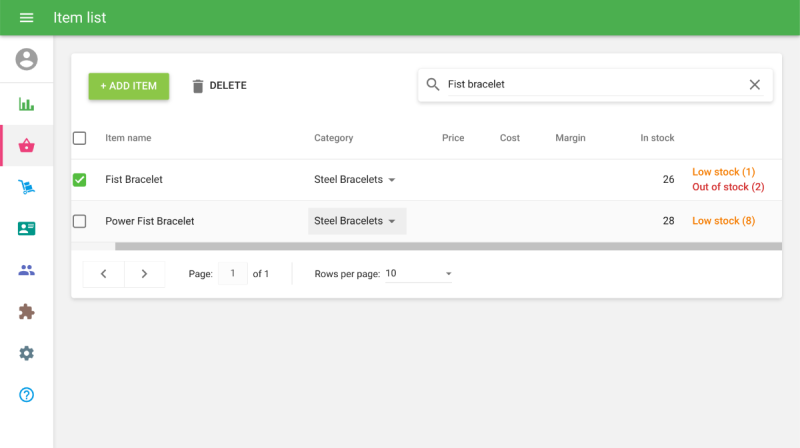Click the Delete button
800x448 pixels.
[x=219, y=86]
